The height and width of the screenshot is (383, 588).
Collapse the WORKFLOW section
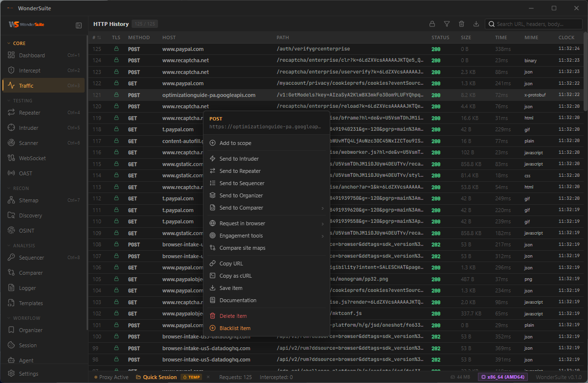[x=23, y=318]
